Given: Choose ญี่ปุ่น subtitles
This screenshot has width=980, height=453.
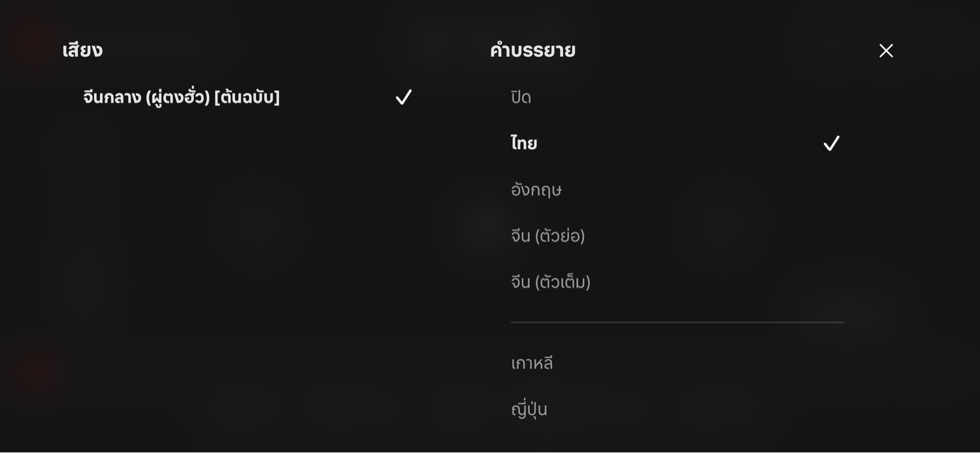Looking at the screenshot, I should point(529,410).
